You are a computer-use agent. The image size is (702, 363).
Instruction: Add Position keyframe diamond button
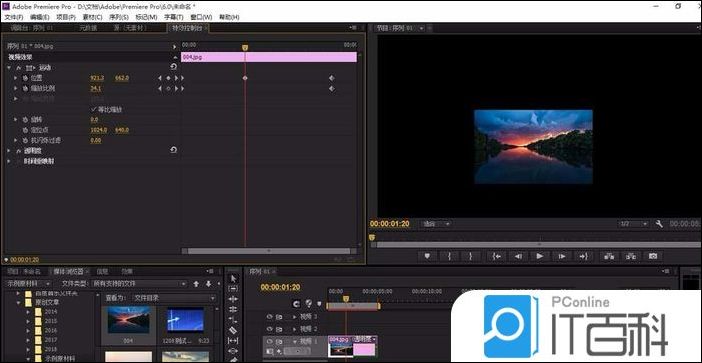pos(168,78)
